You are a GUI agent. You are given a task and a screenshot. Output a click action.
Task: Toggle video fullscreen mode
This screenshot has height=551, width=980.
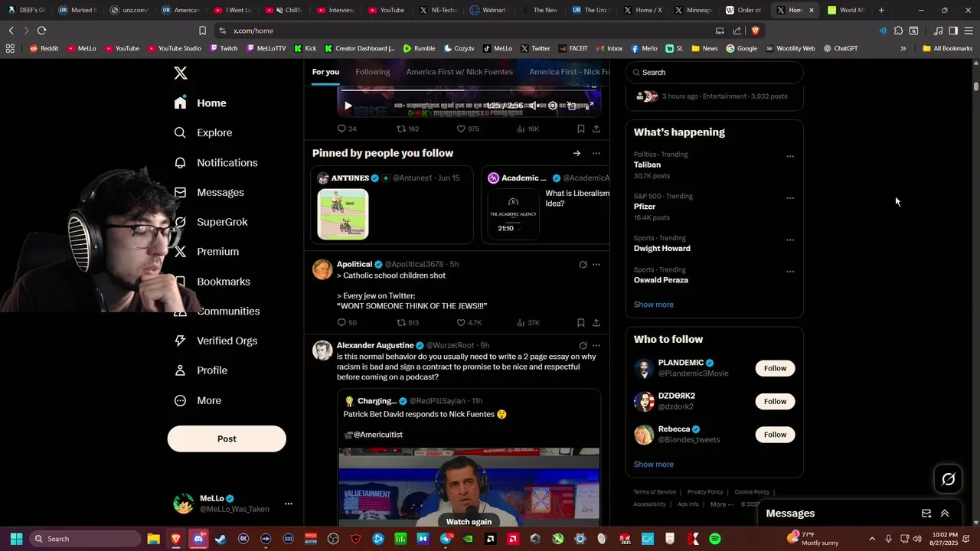[x=590, y=106]
